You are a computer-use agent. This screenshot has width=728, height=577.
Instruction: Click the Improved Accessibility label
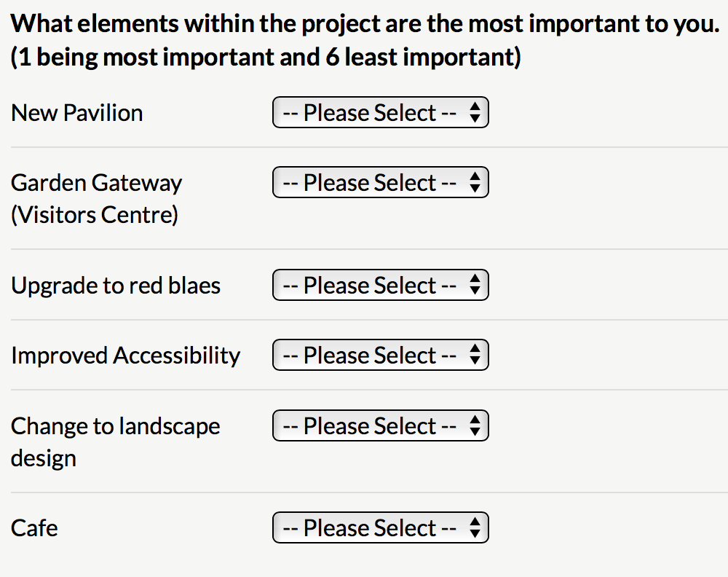click(125, 356)
